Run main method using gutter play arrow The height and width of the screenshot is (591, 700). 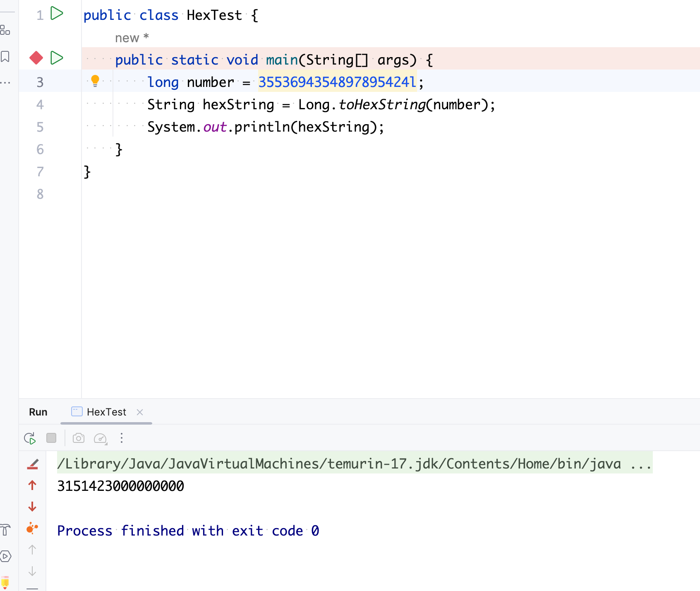[x=57, y=58]
